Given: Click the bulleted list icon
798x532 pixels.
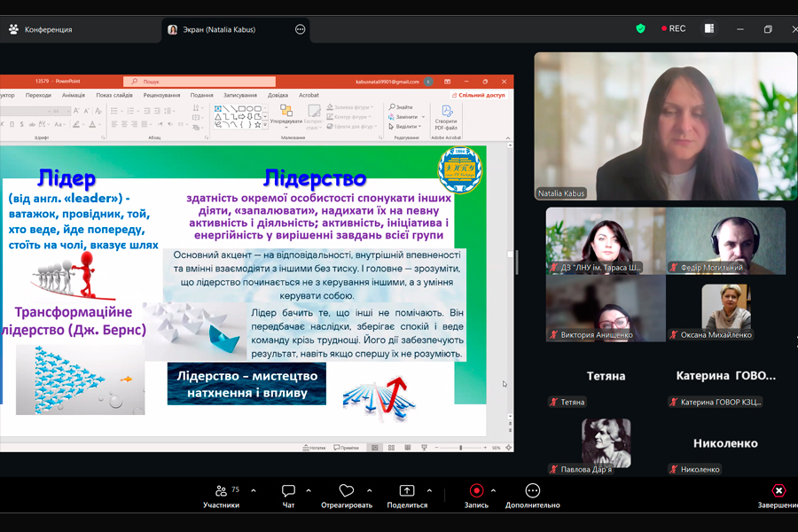Looking at the screenshot, I should point(114,111).
